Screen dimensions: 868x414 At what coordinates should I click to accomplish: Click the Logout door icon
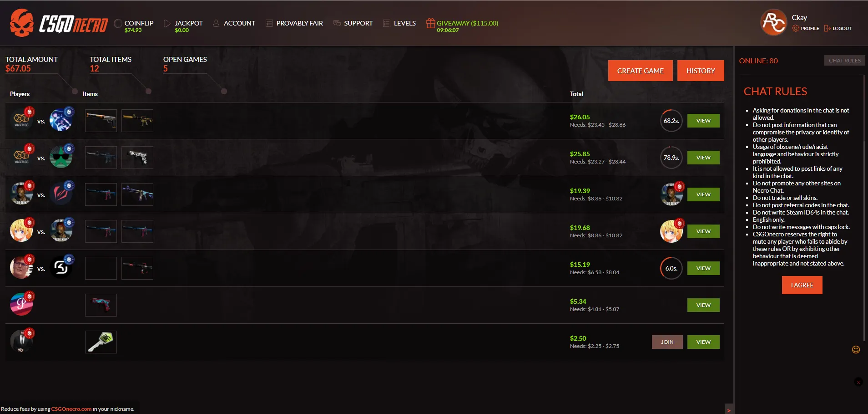coord(827,28)
